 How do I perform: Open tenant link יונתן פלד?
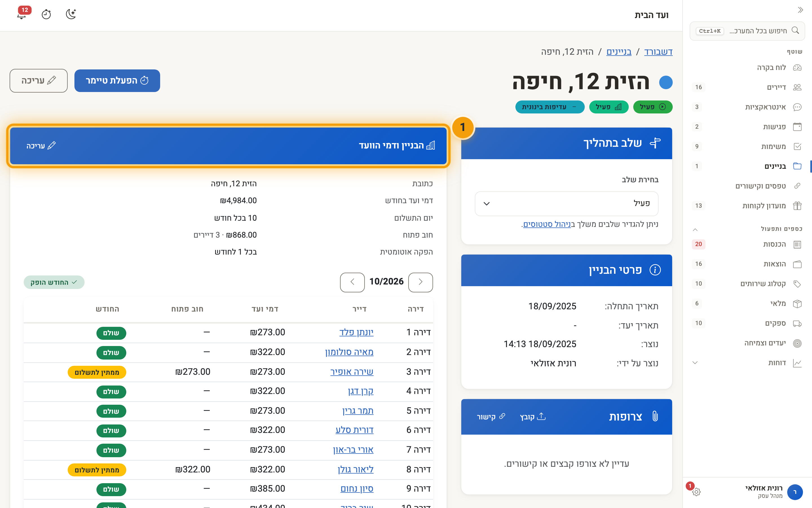tap(356, 332)
